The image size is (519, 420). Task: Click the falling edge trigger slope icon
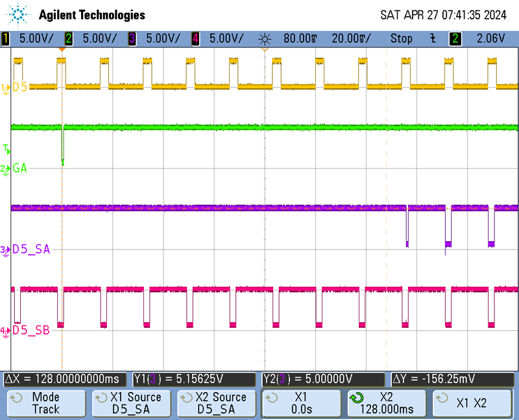(x=433, y=38)
